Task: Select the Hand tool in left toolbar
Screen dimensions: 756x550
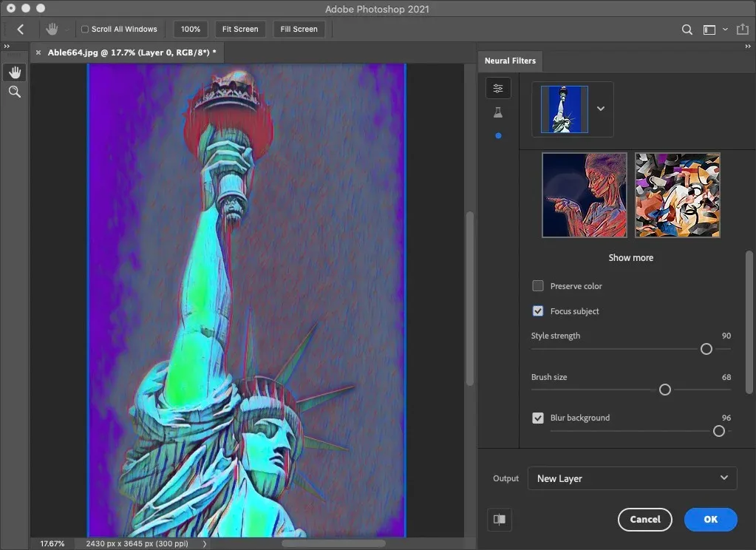Action: click(15, 72)
